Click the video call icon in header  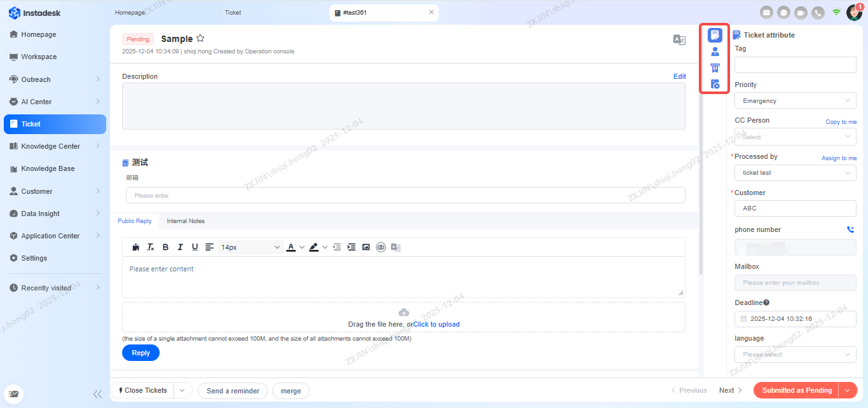801,12
